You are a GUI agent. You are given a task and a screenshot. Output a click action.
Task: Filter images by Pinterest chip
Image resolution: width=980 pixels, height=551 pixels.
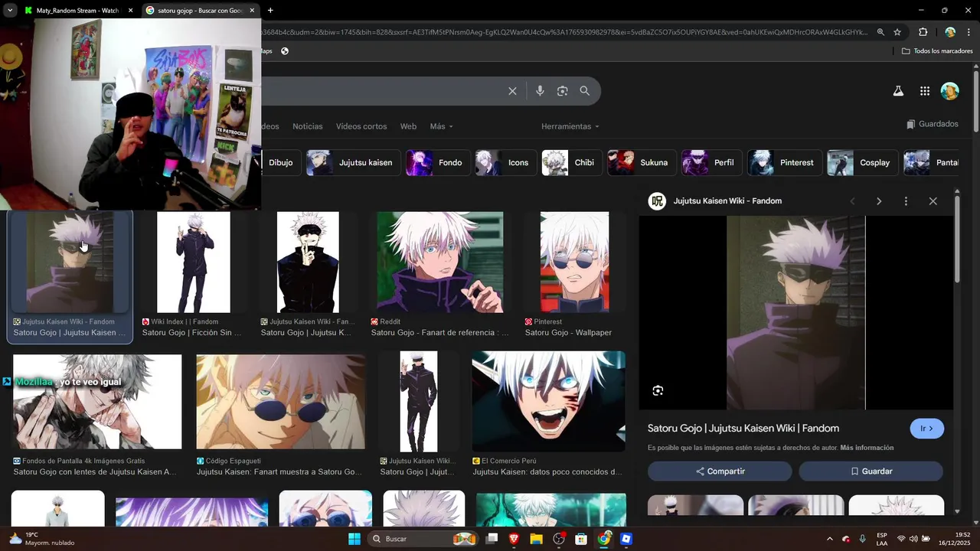click(x=785, y=162)
